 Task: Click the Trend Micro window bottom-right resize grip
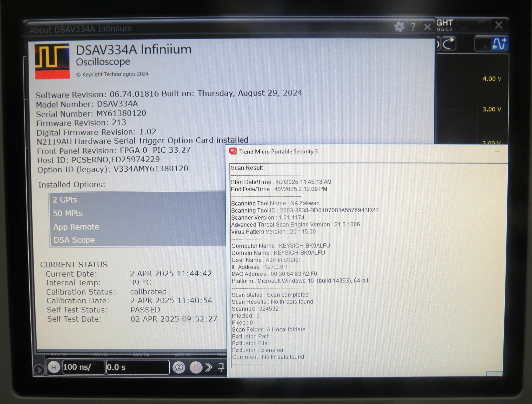[494, 374]
